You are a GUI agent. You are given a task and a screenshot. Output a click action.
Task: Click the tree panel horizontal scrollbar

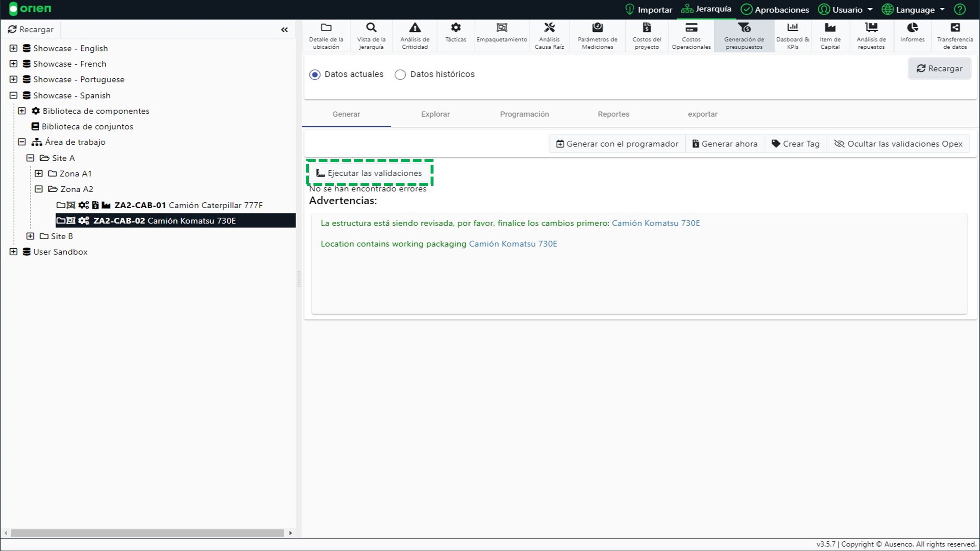(x=147, y=533)
